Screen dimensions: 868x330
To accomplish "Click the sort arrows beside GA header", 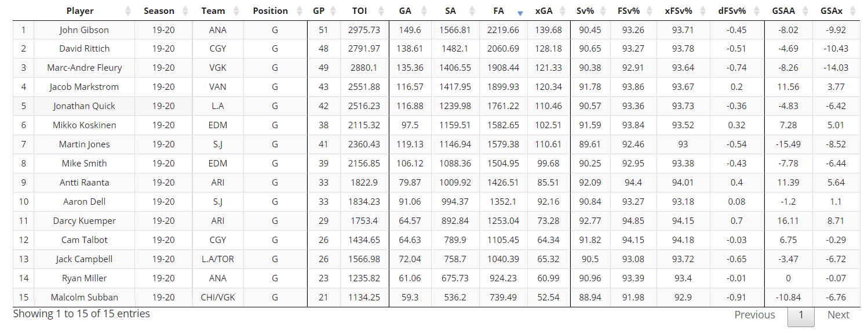I will [424, 11].
